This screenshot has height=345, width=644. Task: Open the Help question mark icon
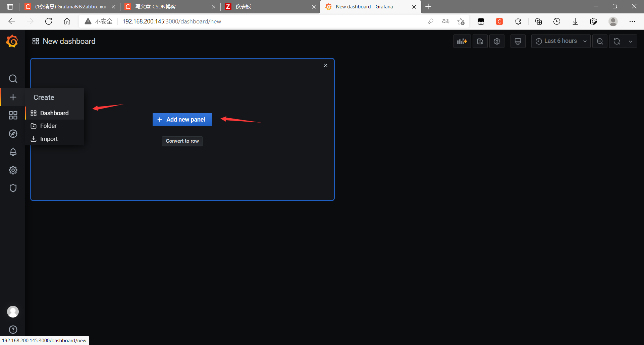[x=13, y=329]
